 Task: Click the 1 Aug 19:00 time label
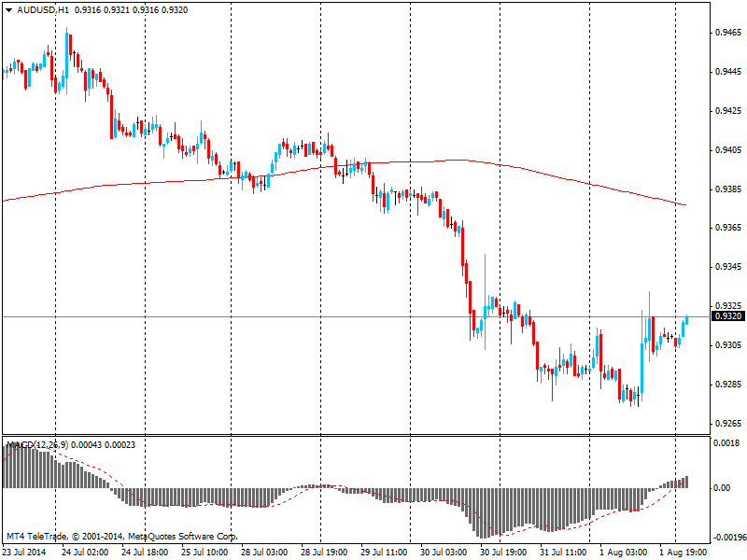(x=684, y=553)
